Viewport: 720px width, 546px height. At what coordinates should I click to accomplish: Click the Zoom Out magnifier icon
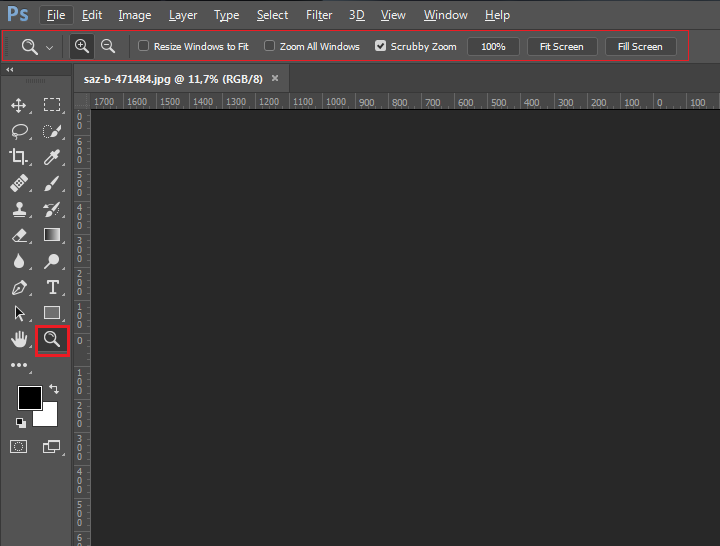[x=108, y=46]
